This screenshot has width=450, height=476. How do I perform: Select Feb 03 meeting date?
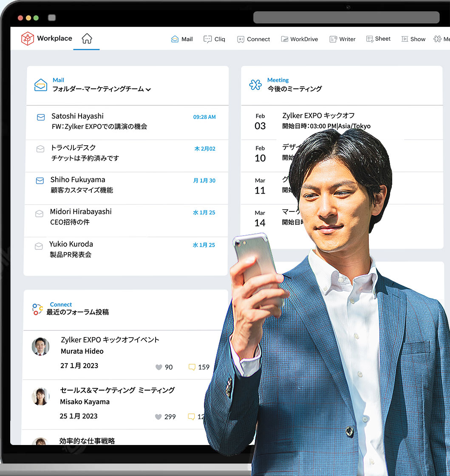(260, 122)
